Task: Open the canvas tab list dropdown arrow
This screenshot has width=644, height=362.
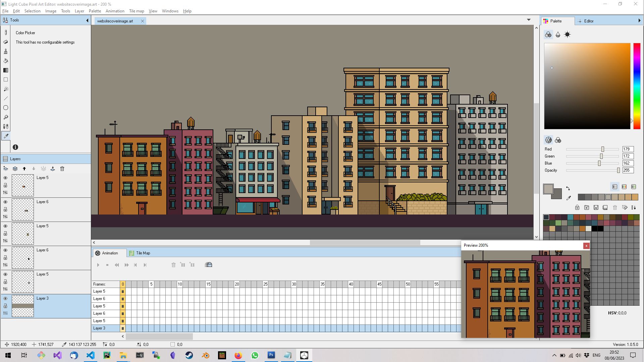Action: coord(529,20)
